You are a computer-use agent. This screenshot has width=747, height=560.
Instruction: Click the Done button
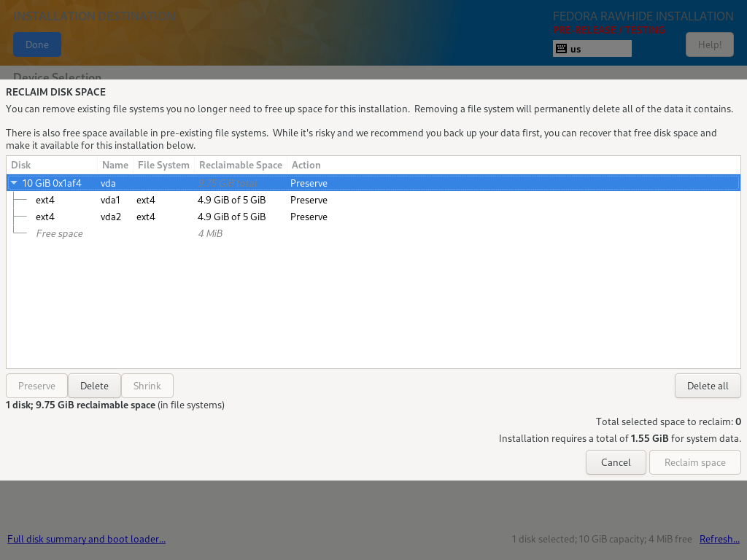(x=37, y=44)
